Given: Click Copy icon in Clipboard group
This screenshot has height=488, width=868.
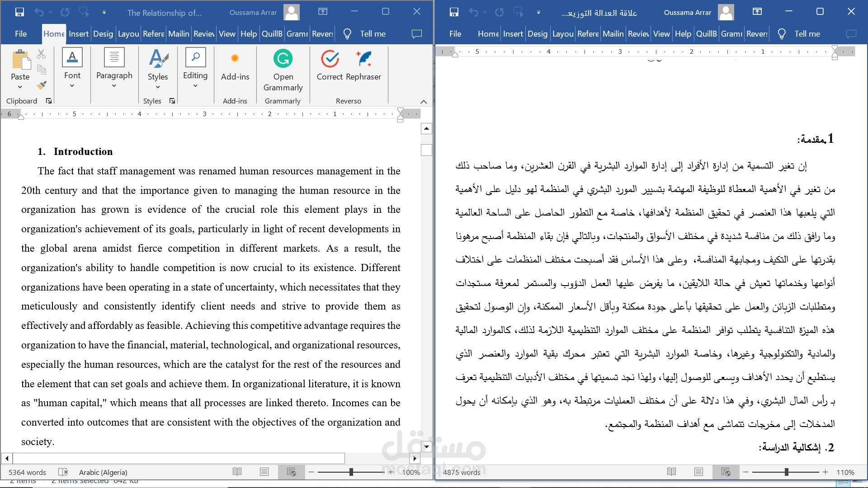Looking at the screenshot, I should click(41, 70).
